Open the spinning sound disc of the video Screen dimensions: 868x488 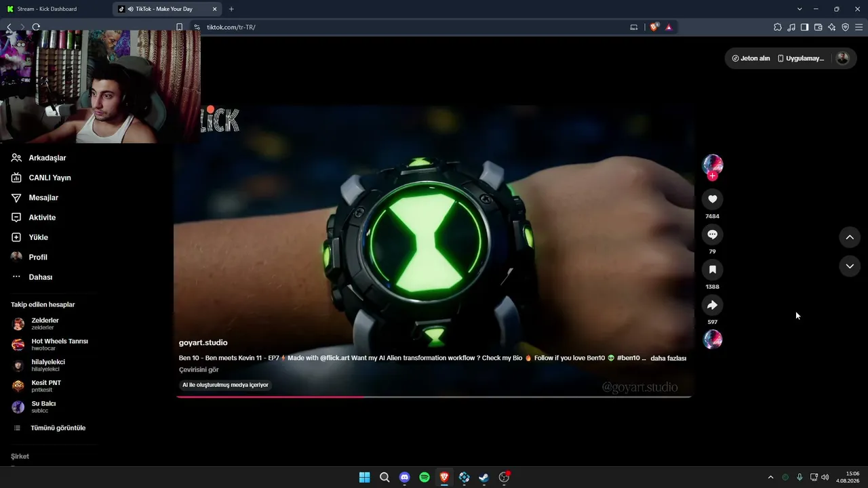tap(712, 339)
